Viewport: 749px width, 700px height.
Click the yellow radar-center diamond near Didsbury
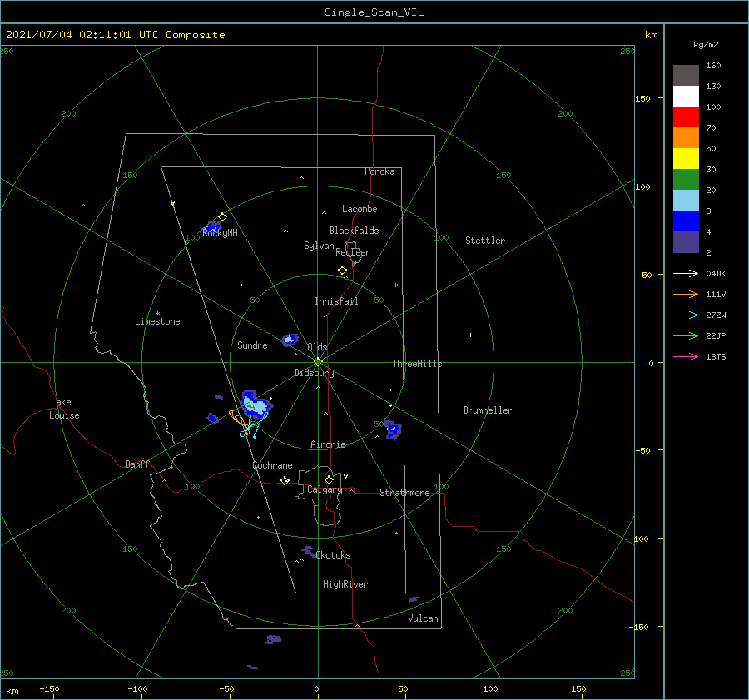tap(318, 362)
